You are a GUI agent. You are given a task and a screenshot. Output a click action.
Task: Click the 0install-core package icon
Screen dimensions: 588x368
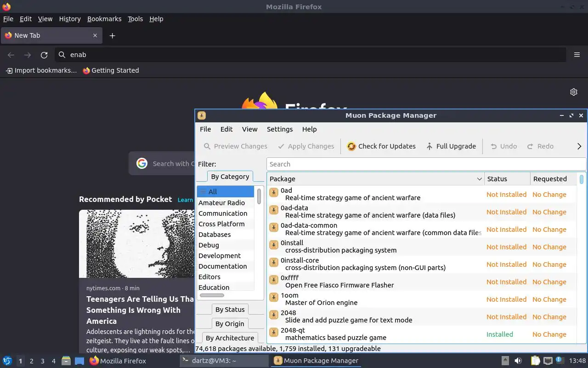[x=274, y=262]
